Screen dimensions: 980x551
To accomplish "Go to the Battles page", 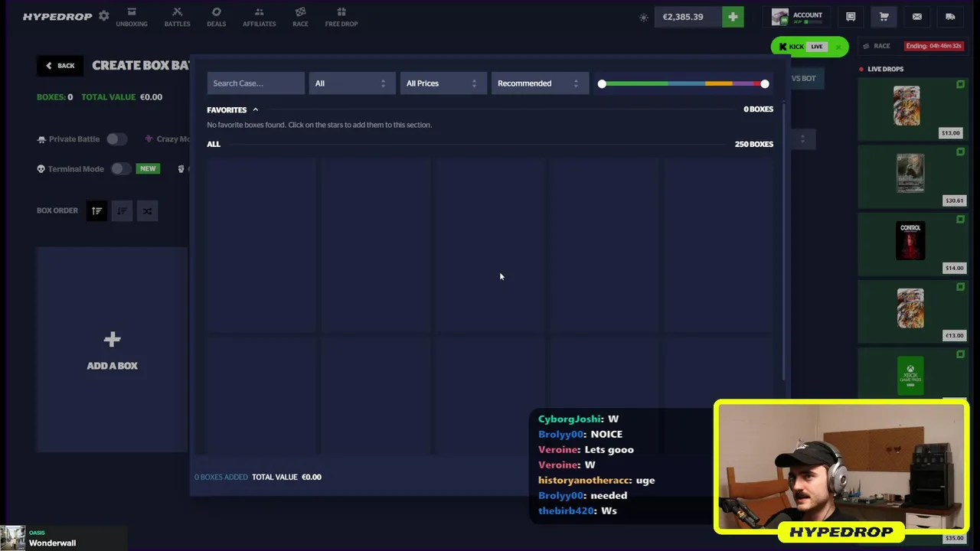I will pyautogui.click(x=177, y=17).
